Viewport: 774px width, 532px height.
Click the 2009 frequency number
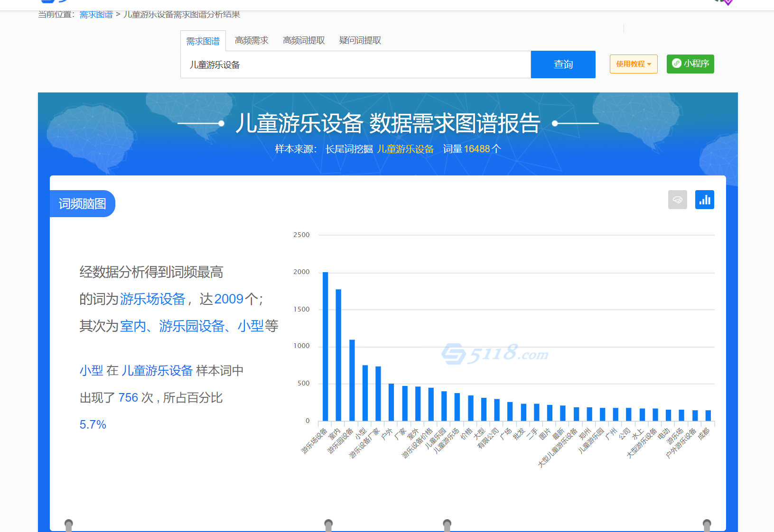click(229, 299)
